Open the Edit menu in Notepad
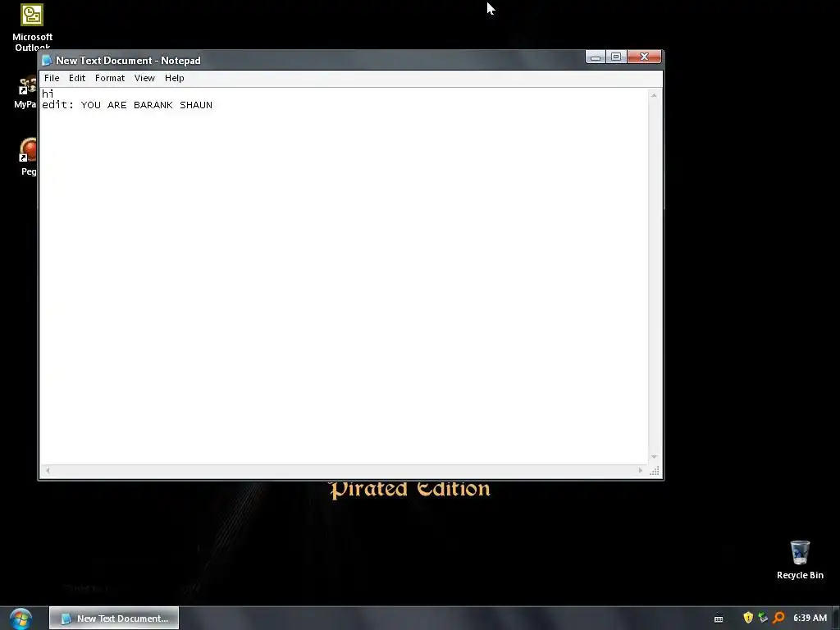 coord(77,78)
